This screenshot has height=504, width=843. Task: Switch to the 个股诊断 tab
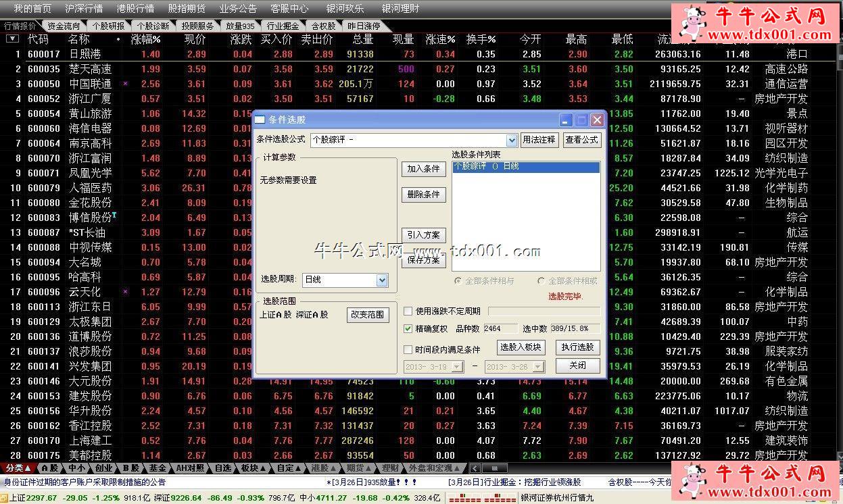(153, 26)
